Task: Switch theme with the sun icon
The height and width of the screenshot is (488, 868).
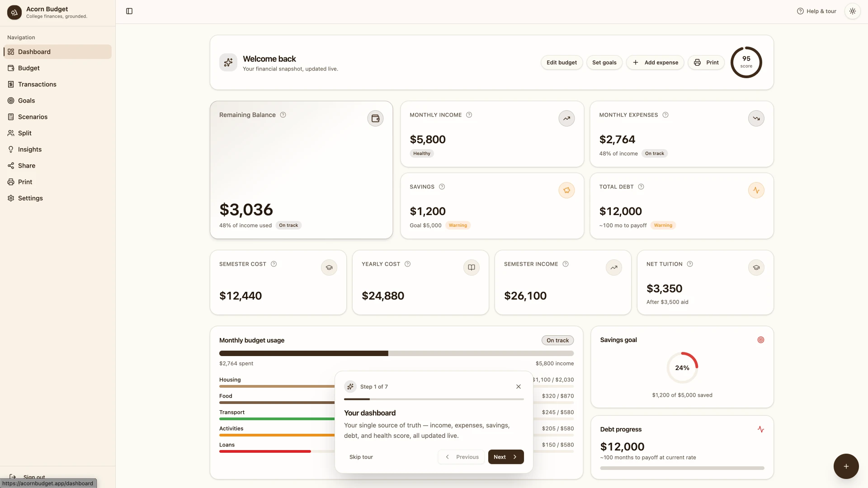Action: [x=852, y=11]
